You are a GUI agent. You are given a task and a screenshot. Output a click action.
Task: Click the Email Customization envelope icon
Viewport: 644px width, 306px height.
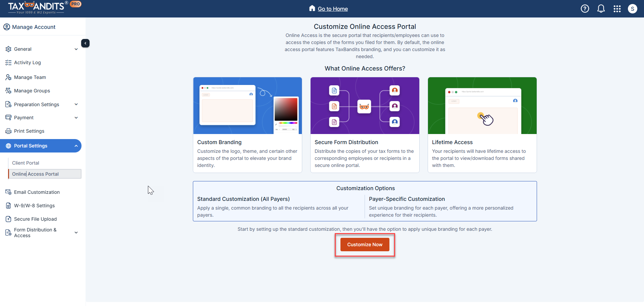pyautogui.click(x=8, y=192)
